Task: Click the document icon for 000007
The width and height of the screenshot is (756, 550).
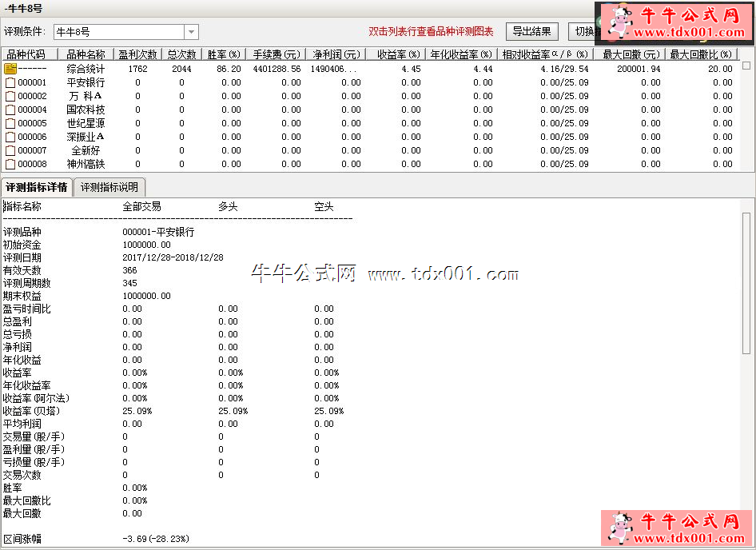Action: (10, 150)
